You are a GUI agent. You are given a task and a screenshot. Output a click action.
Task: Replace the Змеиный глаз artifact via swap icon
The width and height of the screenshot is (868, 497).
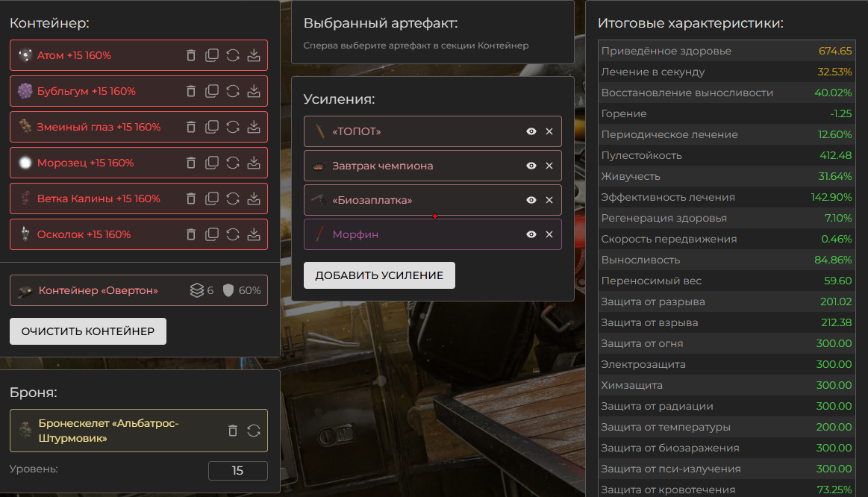click(233, 127)
